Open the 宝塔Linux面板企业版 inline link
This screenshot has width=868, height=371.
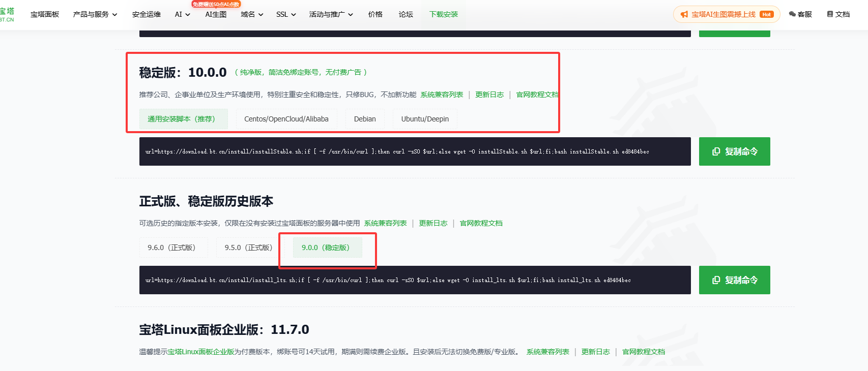point(201,352)
